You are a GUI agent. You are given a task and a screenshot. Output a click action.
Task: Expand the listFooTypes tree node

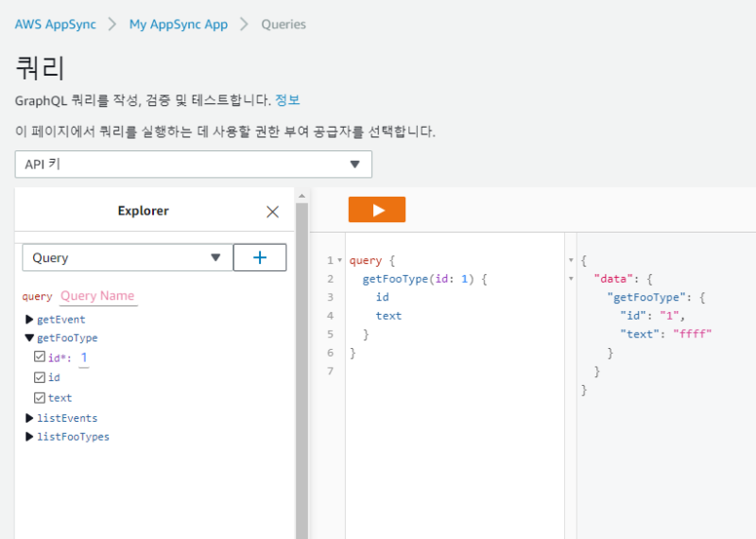[29, 437]
